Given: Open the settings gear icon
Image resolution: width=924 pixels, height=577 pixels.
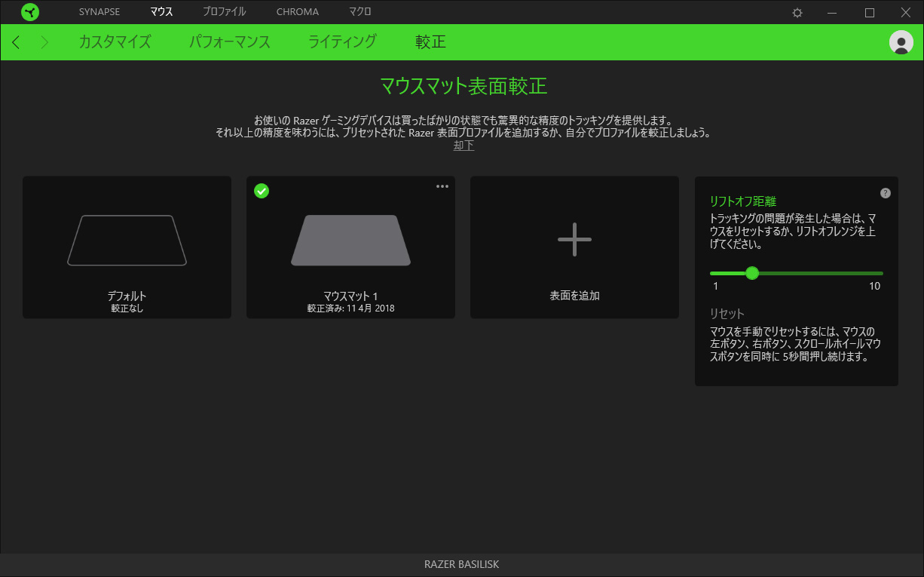Looking at the screenshot, I should (797, 13).
